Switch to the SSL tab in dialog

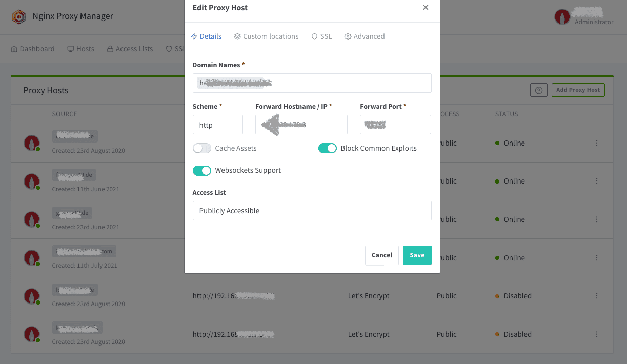pyautogui.click(x=321, y=36)
